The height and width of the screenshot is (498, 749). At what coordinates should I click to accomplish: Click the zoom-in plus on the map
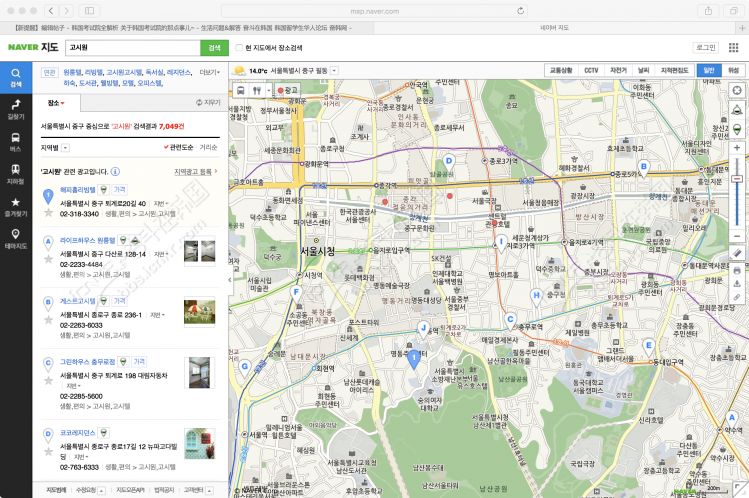tap(737, 148)
